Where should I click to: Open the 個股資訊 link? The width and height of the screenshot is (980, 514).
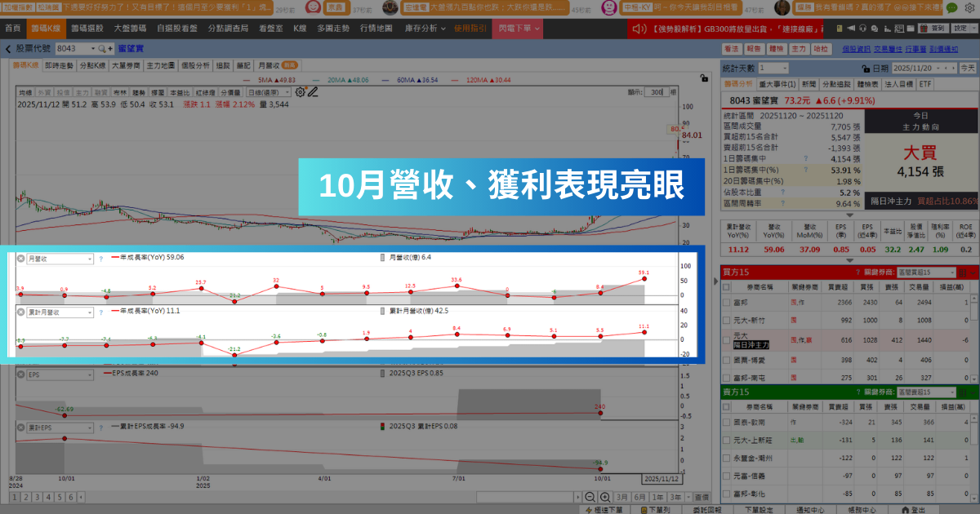tap(855, 50)
